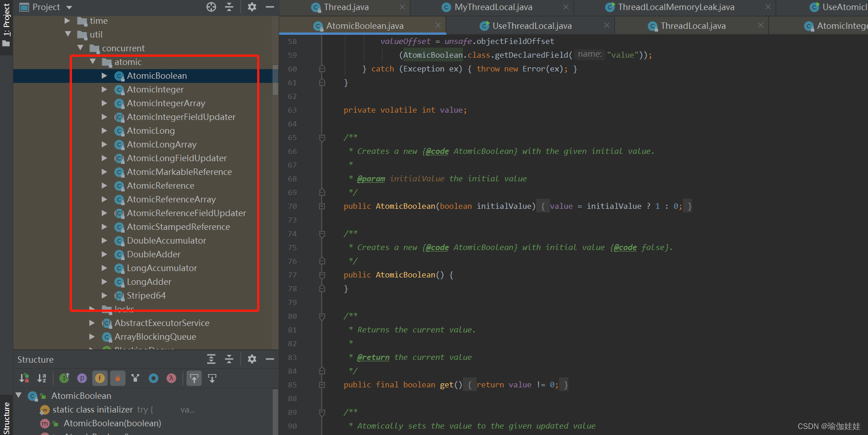Close the Thread.java tab

click(402, 7)
